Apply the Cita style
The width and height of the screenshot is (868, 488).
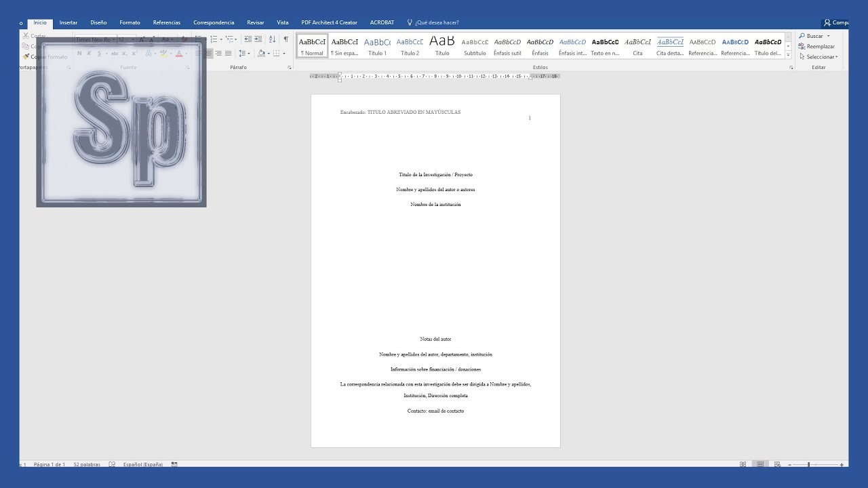coord(637,46)
